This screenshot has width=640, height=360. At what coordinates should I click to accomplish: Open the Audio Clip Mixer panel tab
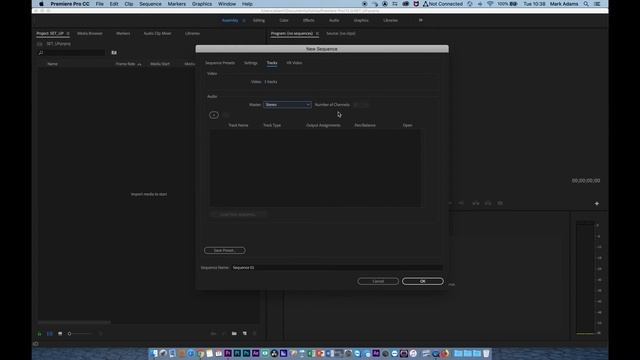tap(158, 33)
